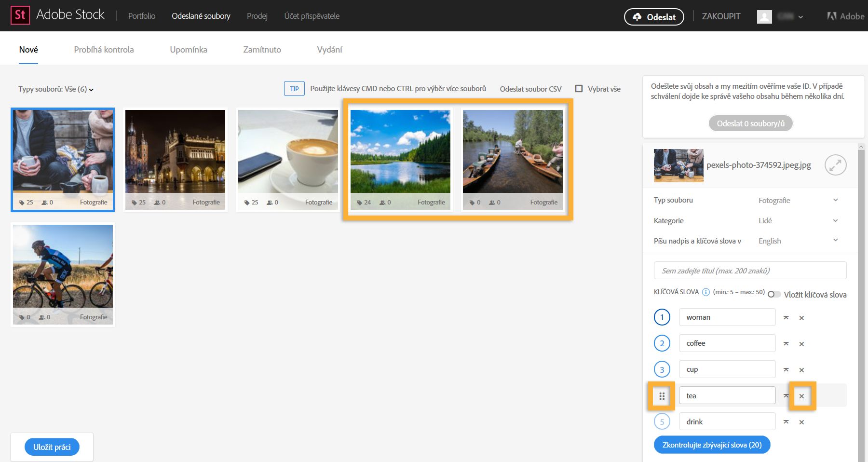Edit the 'coffee' keyword field
868x462 pixels.
pos(727,343)
